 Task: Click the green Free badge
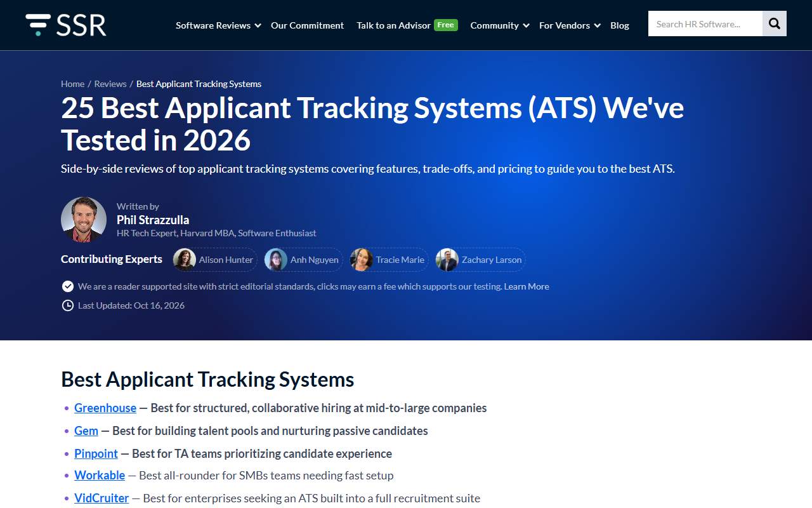point(446,25)
